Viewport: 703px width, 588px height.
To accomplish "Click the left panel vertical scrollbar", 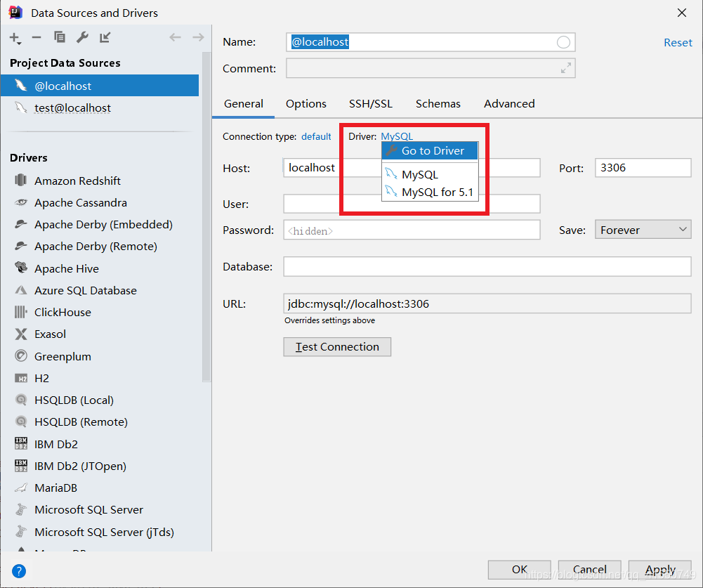I will pyautogui.click(x=206, y=217).
